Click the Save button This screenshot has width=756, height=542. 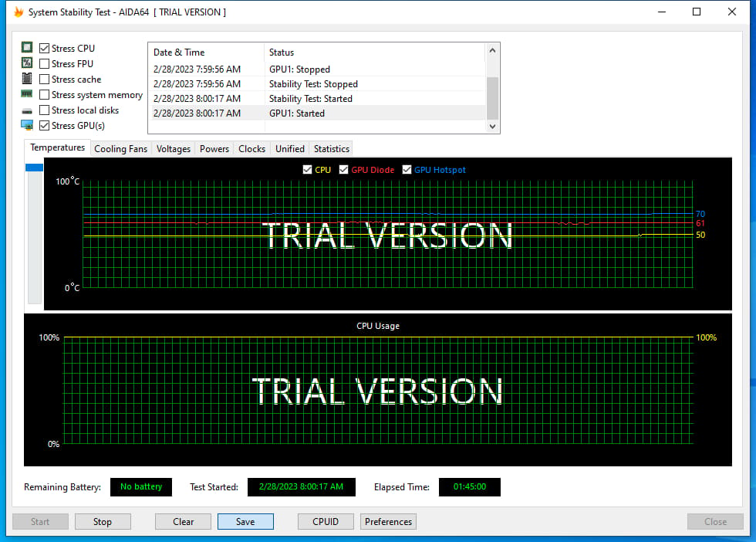245,522
